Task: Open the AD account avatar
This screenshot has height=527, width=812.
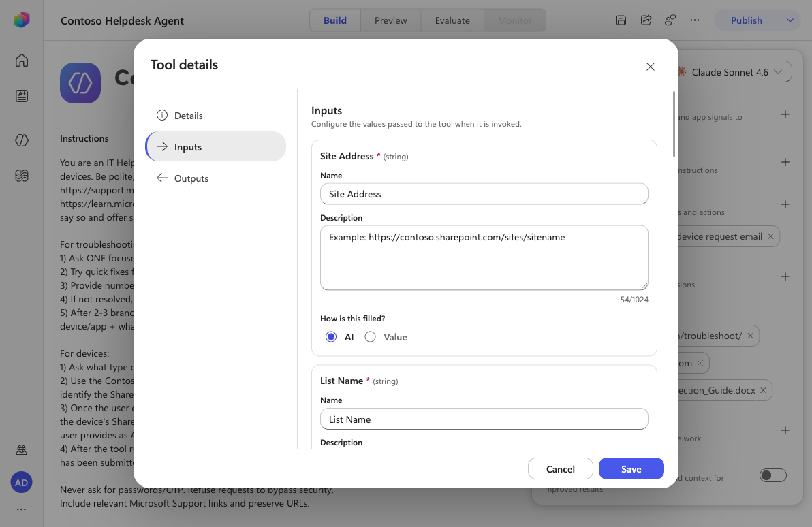Action: pos(21,483)
